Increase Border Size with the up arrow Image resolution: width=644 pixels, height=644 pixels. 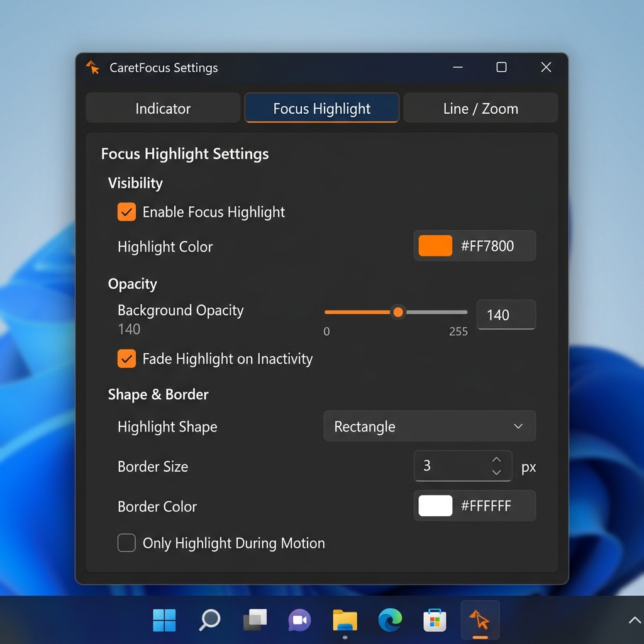click(497, 460)
